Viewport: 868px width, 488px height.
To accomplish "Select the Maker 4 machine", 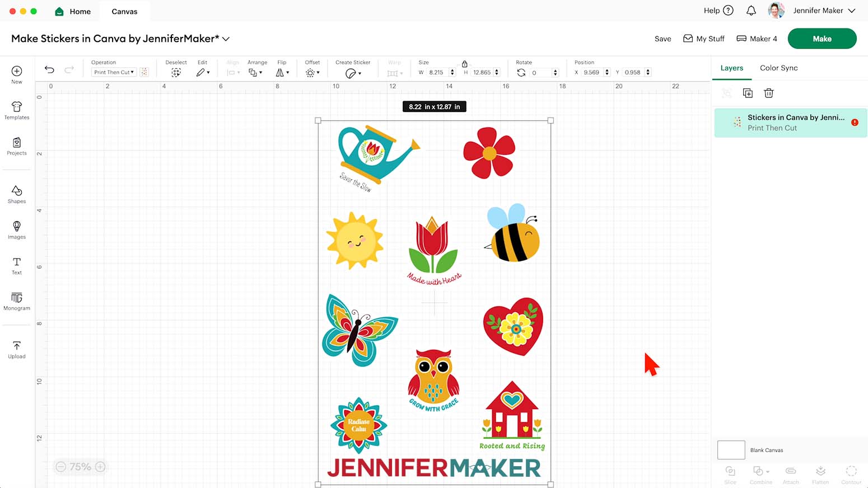I will coord(757,39).
